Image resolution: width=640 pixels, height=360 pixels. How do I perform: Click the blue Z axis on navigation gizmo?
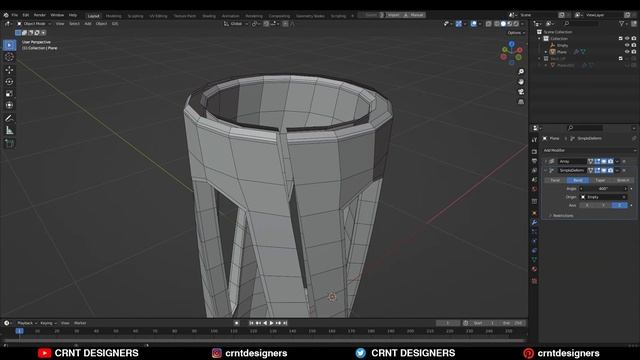coord(512,43)
